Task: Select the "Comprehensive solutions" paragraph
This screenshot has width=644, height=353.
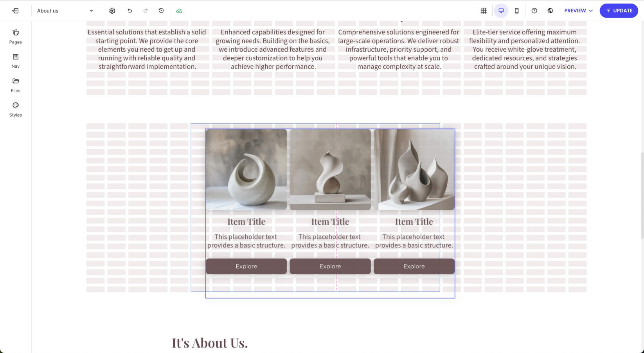Action: 399,49
